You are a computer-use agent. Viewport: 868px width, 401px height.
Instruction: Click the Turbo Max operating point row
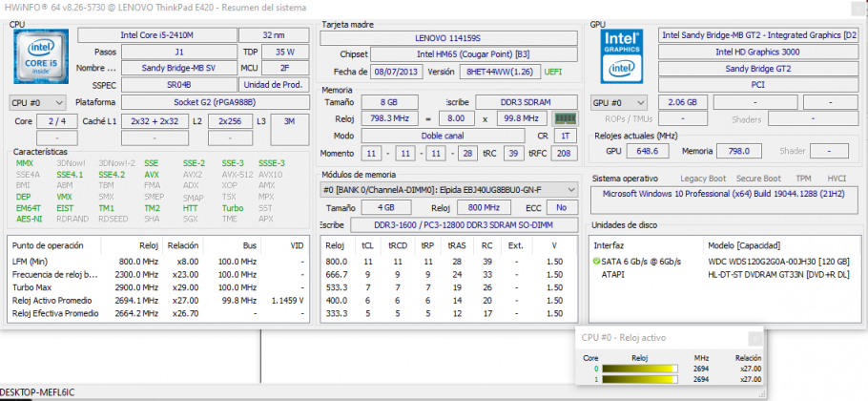(157, 287)
